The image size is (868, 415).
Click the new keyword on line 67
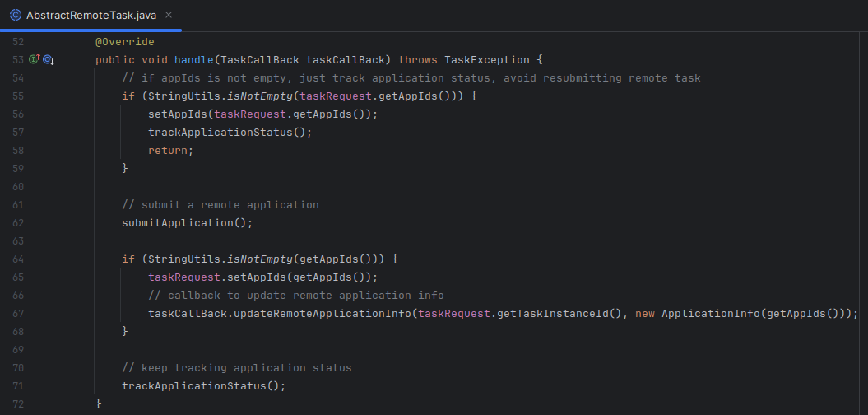645,313
